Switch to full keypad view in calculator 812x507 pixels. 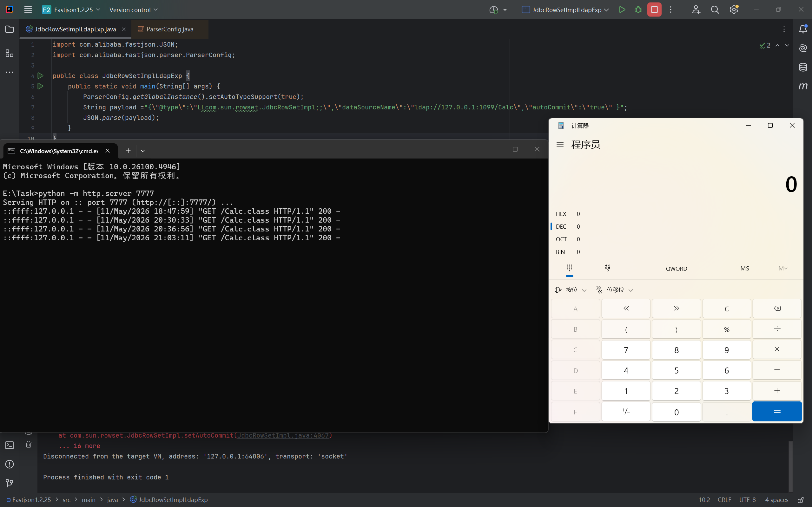pyautogui.click(x=569, y=268)
